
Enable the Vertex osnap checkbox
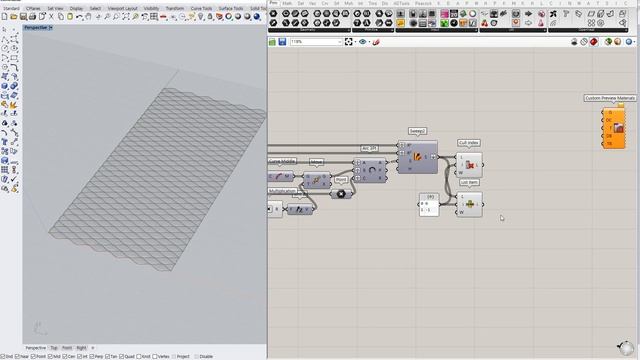pyautogui.click(x=155, y=357)
